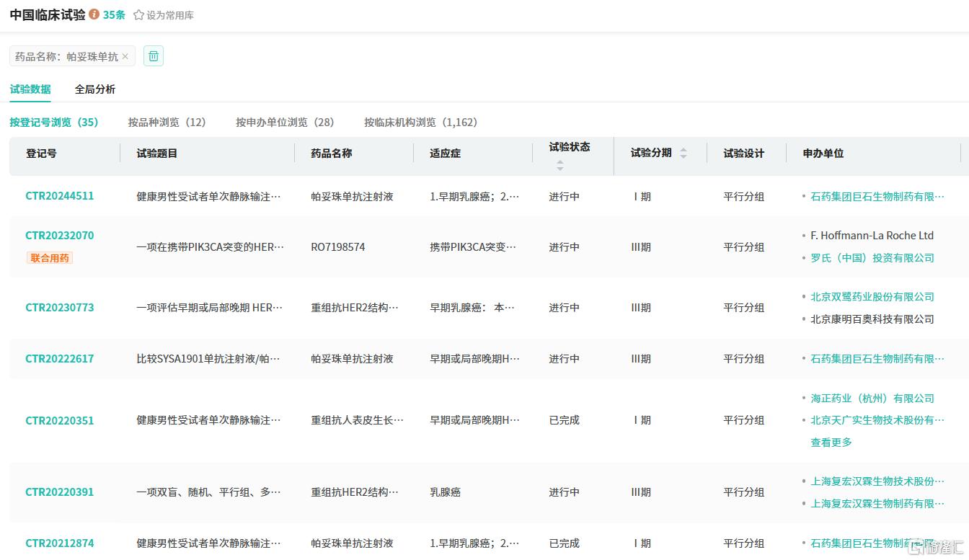Click sponsor 北京康明百奥科技有限公司
This screenshot has width=969, height=560.
872,319
